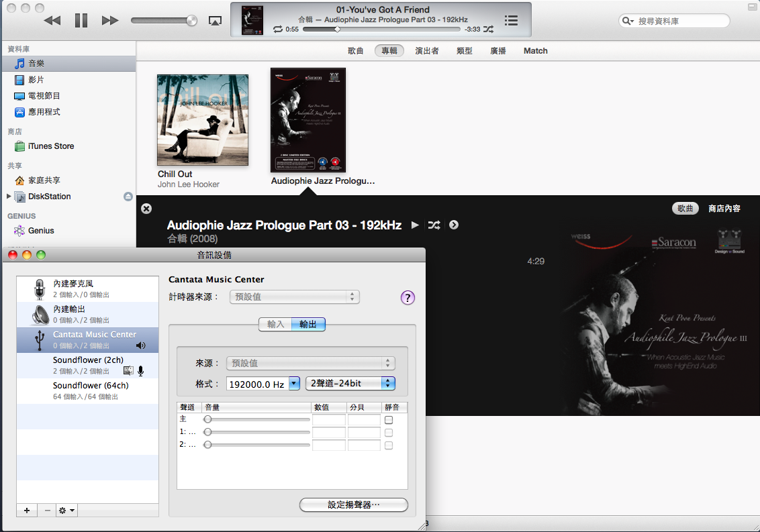760x532 pixels.
Task: Open Audio Devices help button
Action: point(408,297)
